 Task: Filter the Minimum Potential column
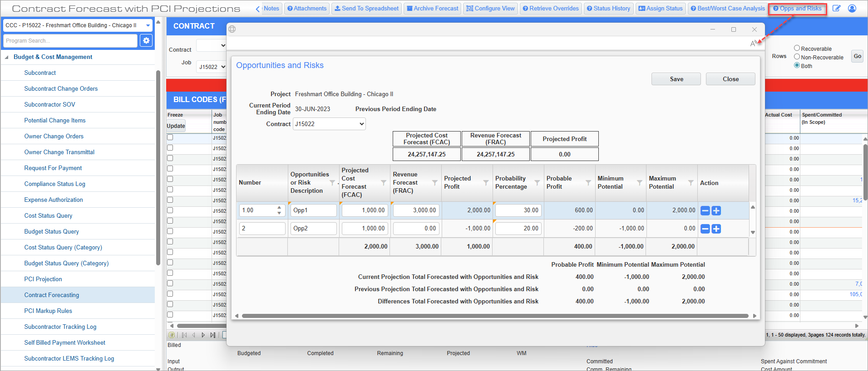click(x=640, y=183)
